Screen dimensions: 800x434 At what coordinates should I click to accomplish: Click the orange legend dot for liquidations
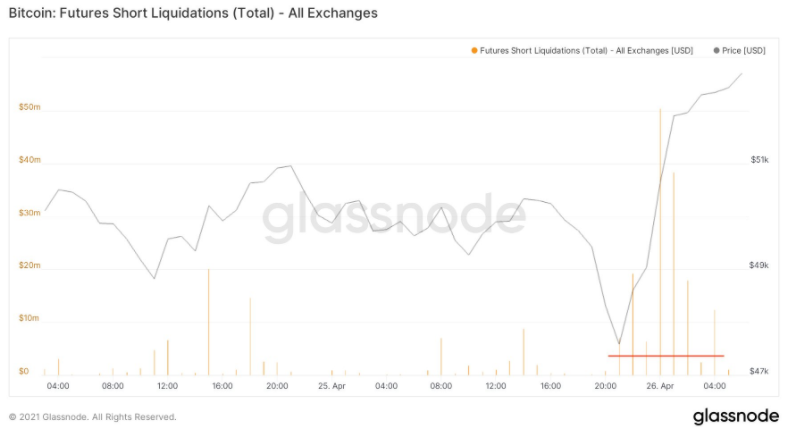(x=473, y=50)
